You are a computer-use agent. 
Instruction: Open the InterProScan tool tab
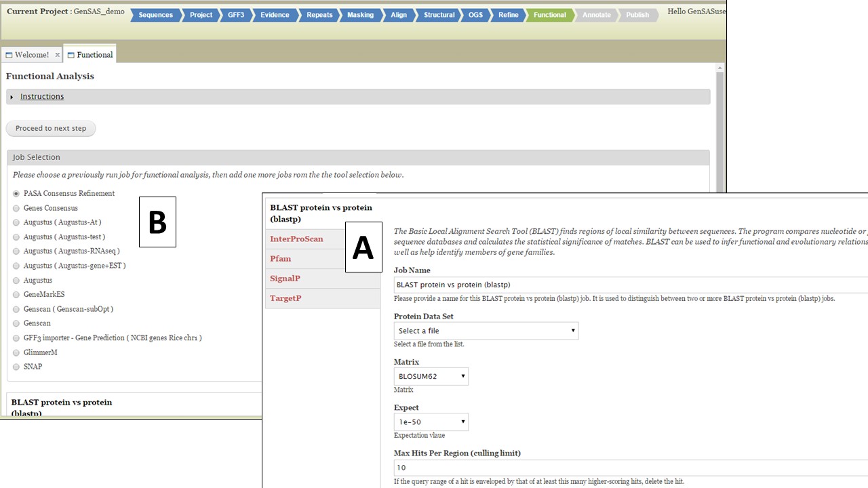[296, 239]
